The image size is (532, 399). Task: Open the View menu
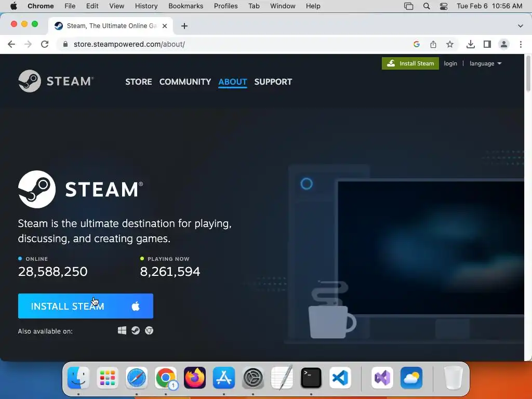click(x=117, y=6)
